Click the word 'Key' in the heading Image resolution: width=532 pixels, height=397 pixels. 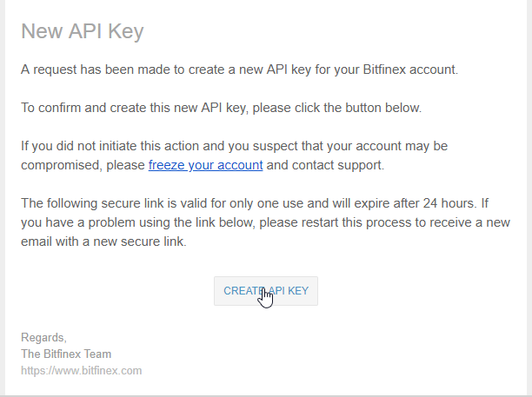[x=126, y=31]
